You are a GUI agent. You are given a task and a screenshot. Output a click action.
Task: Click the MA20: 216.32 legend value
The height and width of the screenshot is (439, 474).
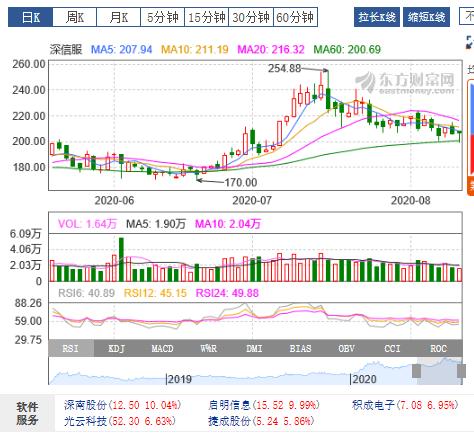[x=271, y=50]
